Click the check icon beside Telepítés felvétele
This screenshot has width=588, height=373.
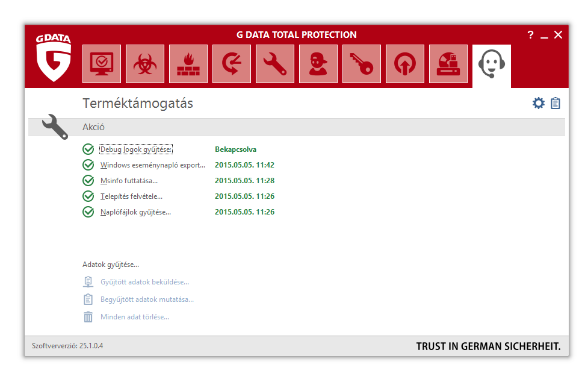click(x=88, y=196)
